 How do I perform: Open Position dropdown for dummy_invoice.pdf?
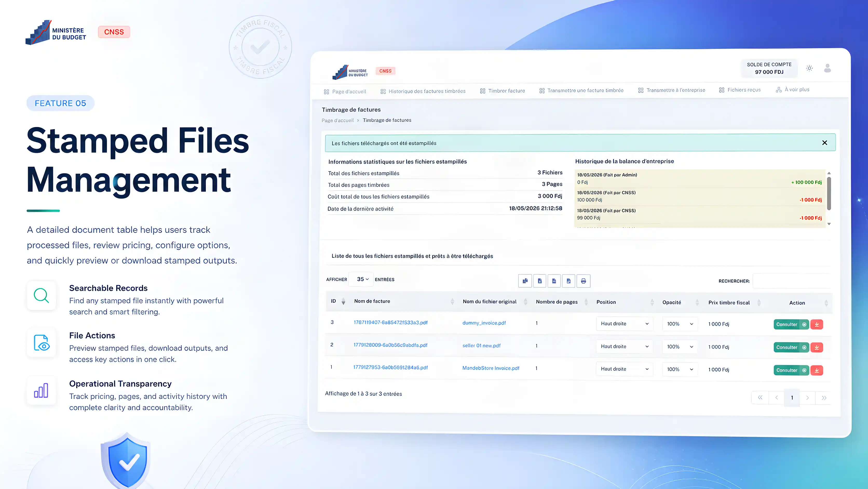624,324
